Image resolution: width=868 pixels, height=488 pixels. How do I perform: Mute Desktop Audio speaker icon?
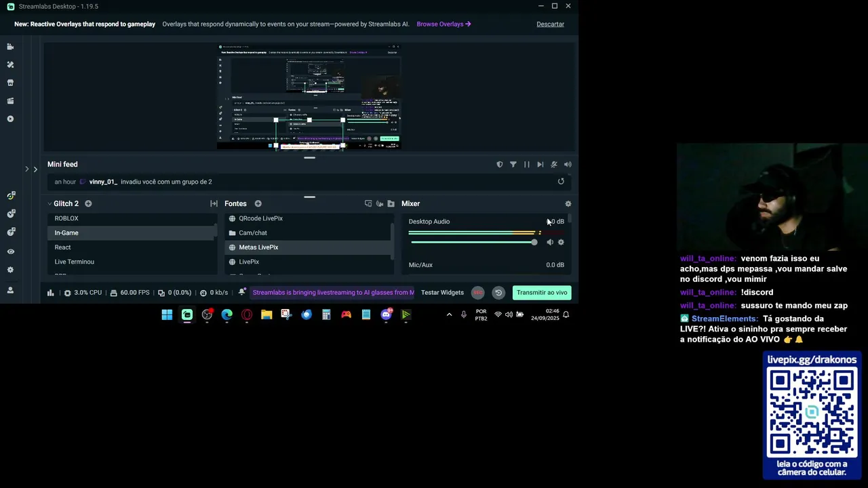[550, 242]
